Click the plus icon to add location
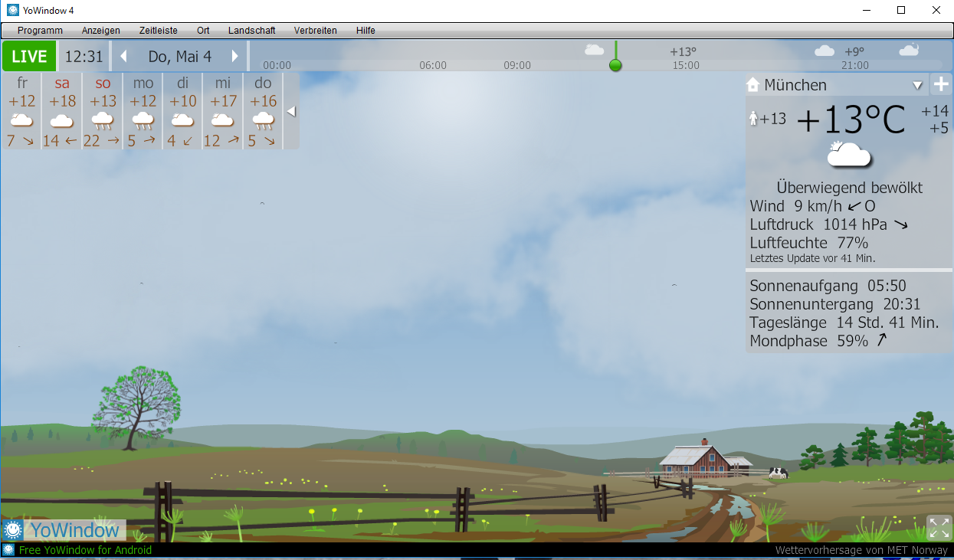The width and height of the screenshot is (954, 560). coord(941,84)
